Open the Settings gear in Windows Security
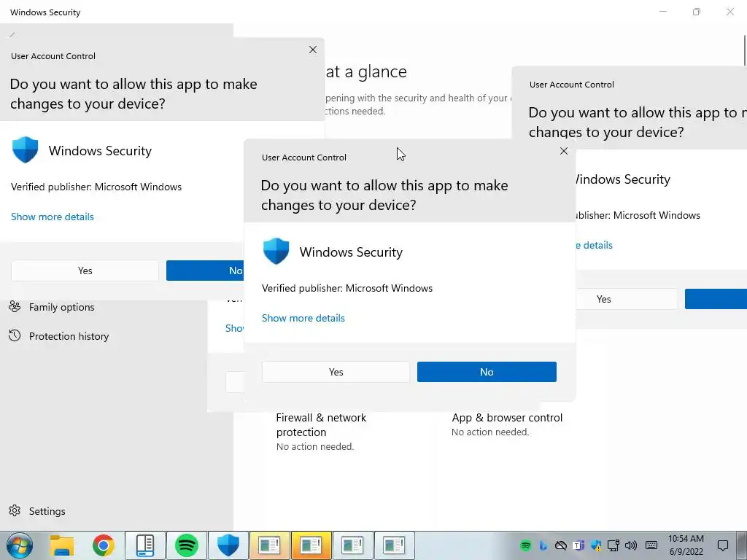 (15, 510)
